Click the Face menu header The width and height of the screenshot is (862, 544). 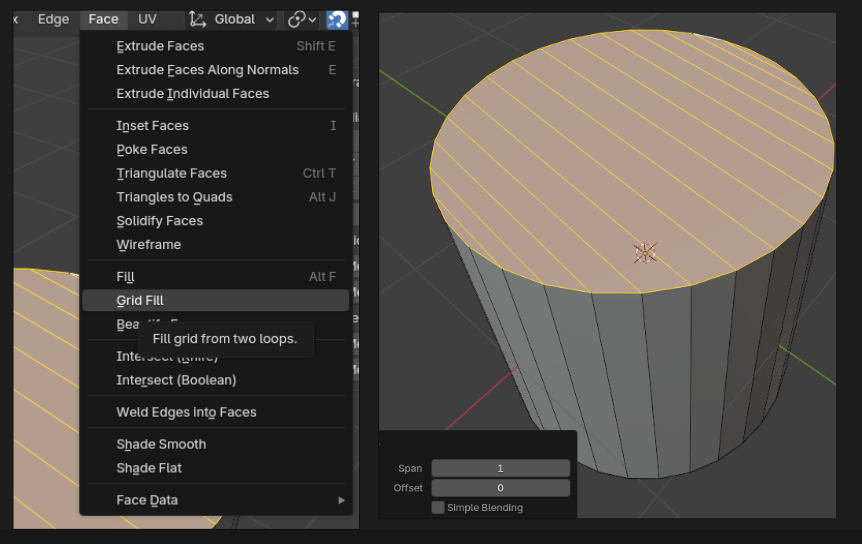pyautogui.click(x=103, y=19)
